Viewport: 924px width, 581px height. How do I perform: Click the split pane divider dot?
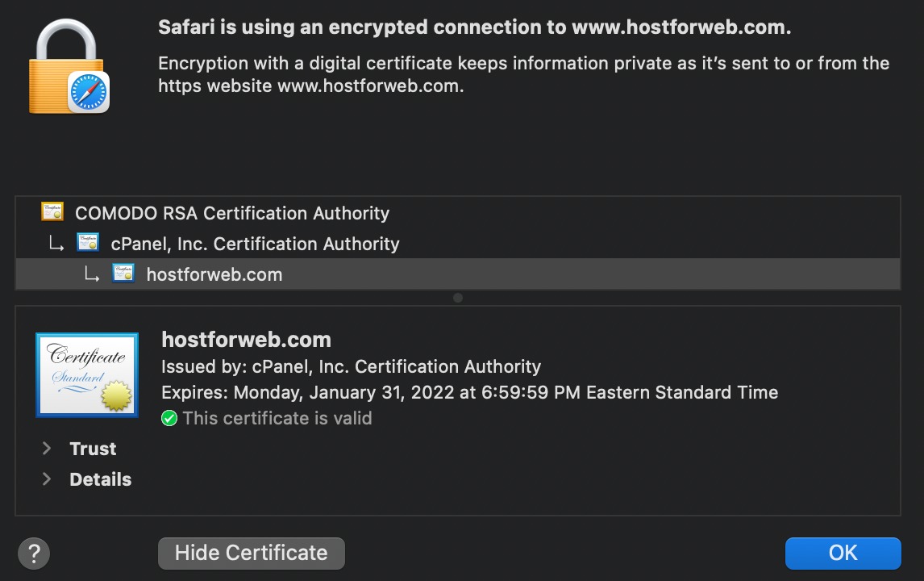point(458,298)
